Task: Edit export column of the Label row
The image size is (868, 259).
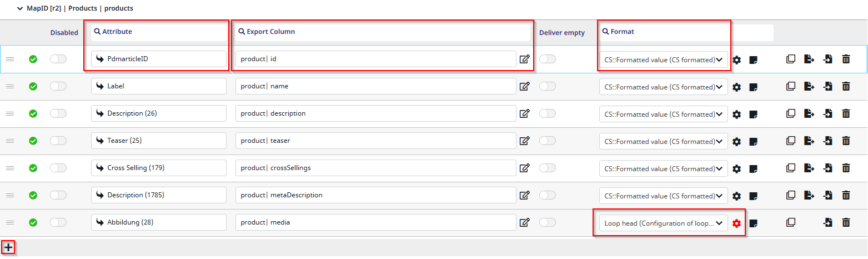Action: 524,87
